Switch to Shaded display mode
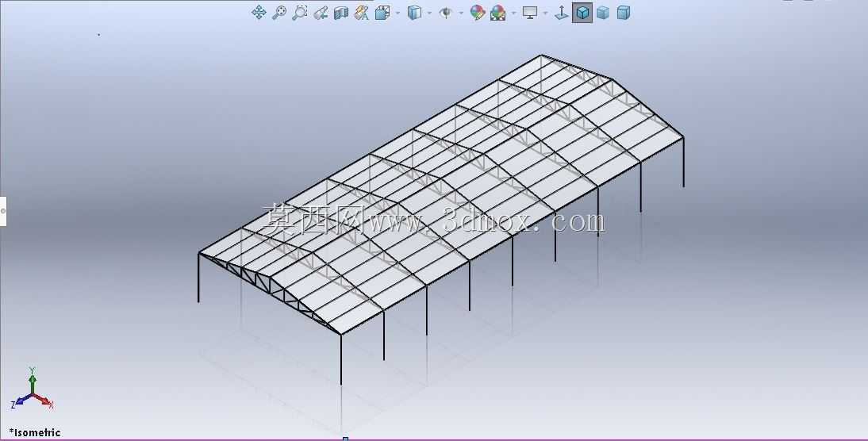868x441 pixels. click(603, 12)
